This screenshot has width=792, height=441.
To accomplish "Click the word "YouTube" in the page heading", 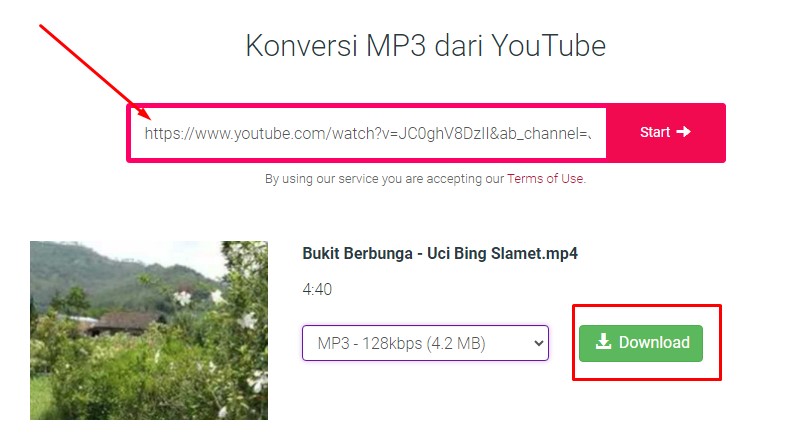I will (x=548, y=46).
